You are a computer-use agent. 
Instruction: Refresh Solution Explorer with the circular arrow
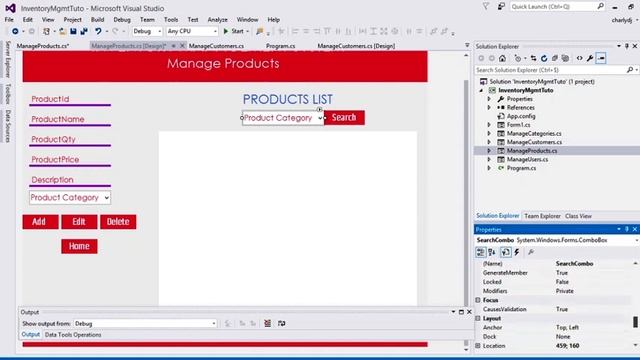[544, 58]
